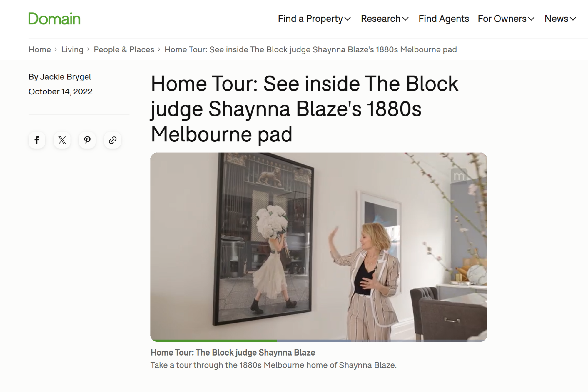Open the For Owners dropdown
This screenshot has height=392, width=588.
click(506, 19)
